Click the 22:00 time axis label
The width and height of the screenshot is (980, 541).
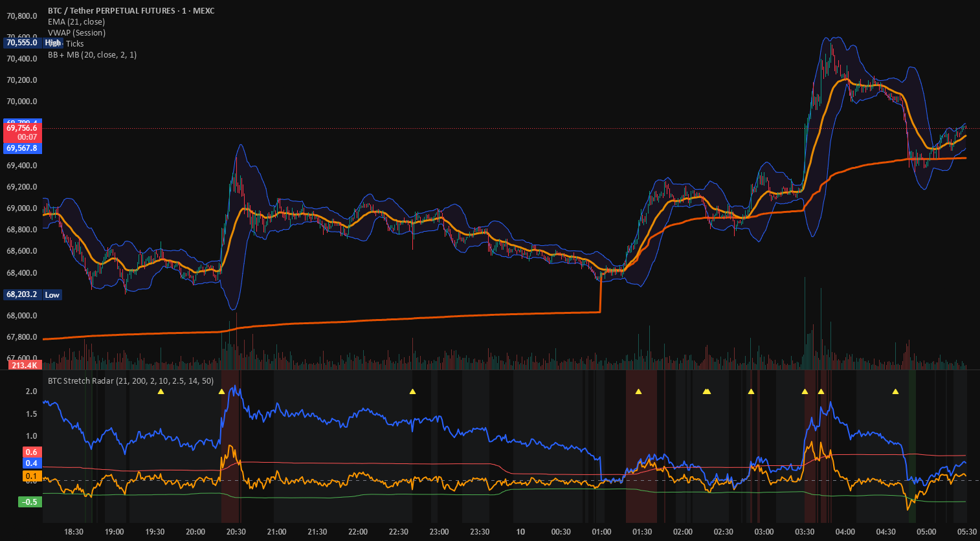[358, 532]
